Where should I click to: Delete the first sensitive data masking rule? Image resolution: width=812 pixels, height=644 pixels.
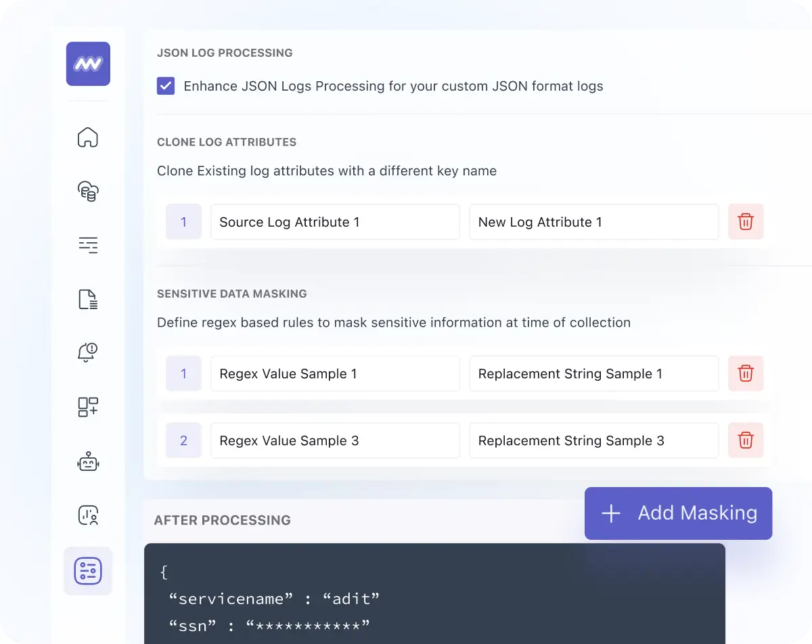click(x=746, y=373)
